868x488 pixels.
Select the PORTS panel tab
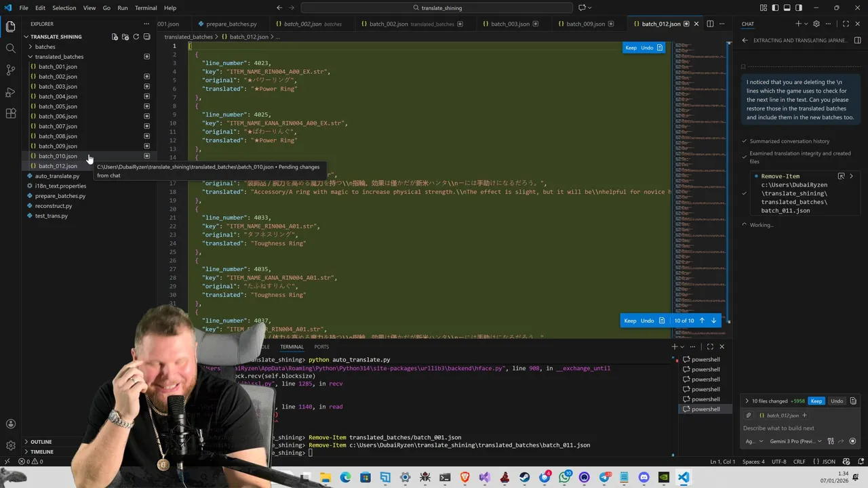pyautogui.click(x=321, y=346)
